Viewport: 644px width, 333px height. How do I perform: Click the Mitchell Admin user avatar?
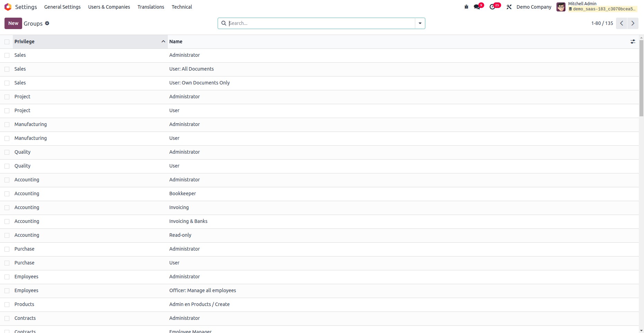(x=561, y=7)
